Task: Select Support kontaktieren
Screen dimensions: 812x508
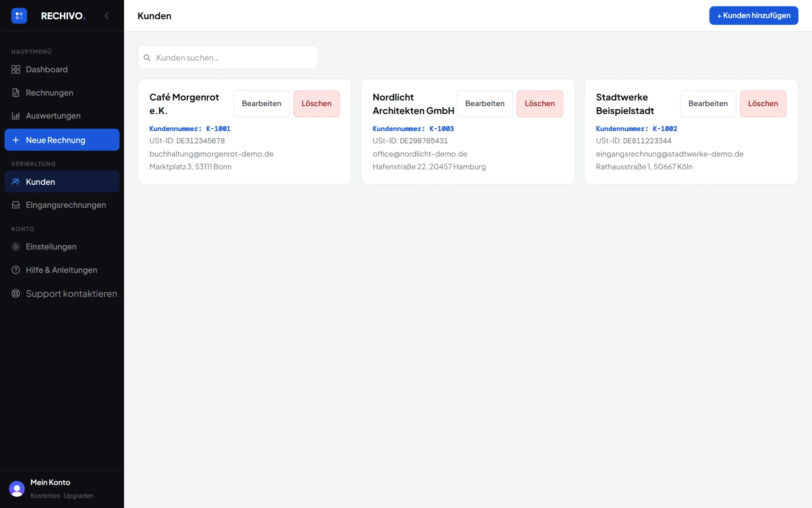Action: coord(62,294)
